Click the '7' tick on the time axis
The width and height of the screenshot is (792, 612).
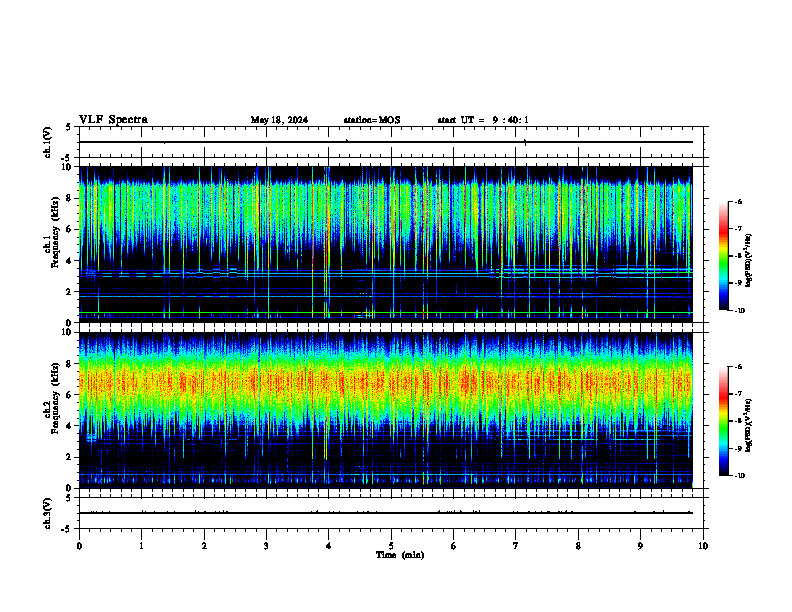point(516,546)
